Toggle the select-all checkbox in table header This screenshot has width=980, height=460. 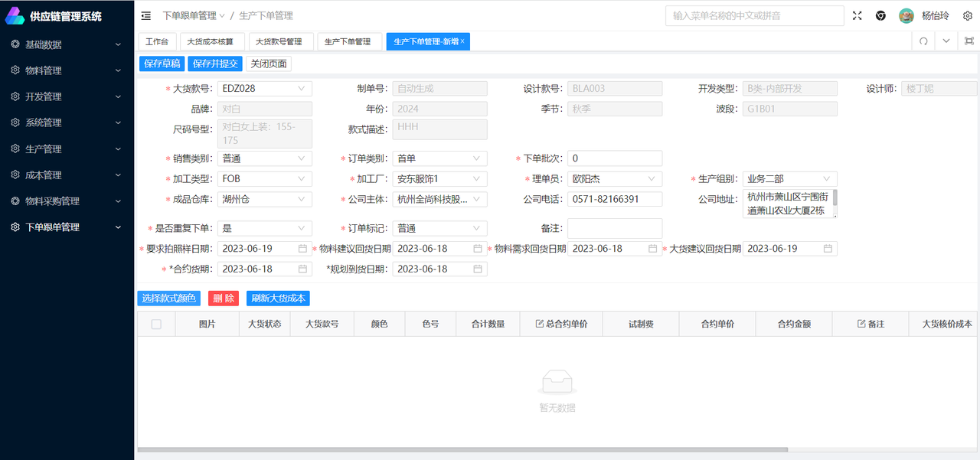156,325
